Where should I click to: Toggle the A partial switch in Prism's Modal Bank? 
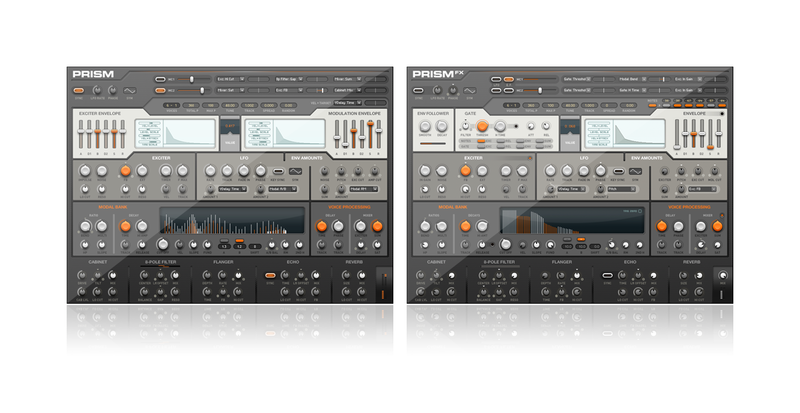224,240
